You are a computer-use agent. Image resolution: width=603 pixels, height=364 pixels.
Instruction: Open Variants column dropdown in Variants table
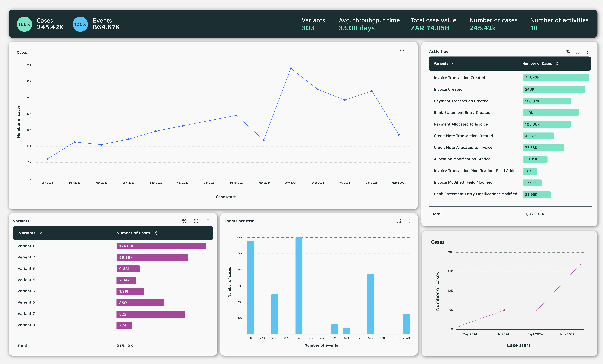click(x=41, y=233)
